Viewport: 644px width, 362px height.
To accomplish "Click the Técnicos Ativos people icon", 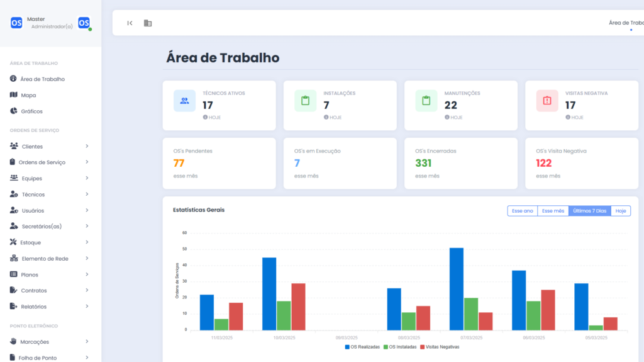I will click(184, 101).
